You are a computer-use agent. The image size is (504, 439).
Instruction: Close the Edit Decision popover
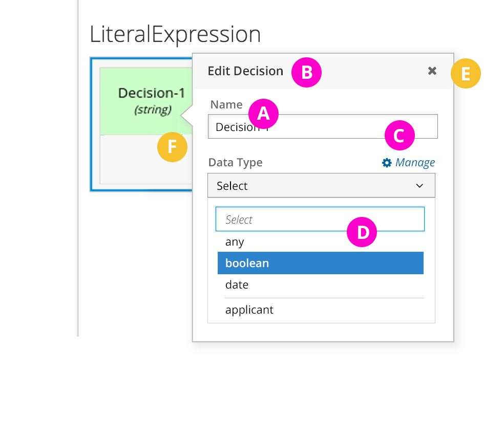click(432, 71)
